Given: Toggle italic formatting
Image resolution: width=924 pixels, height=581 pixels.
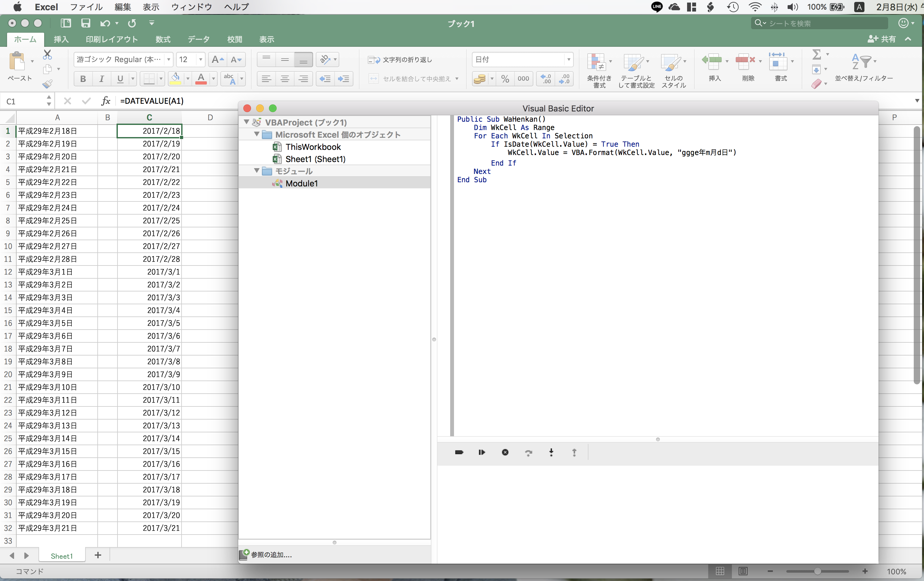Looking at the screenshot, I should click(x=101, y=79).
